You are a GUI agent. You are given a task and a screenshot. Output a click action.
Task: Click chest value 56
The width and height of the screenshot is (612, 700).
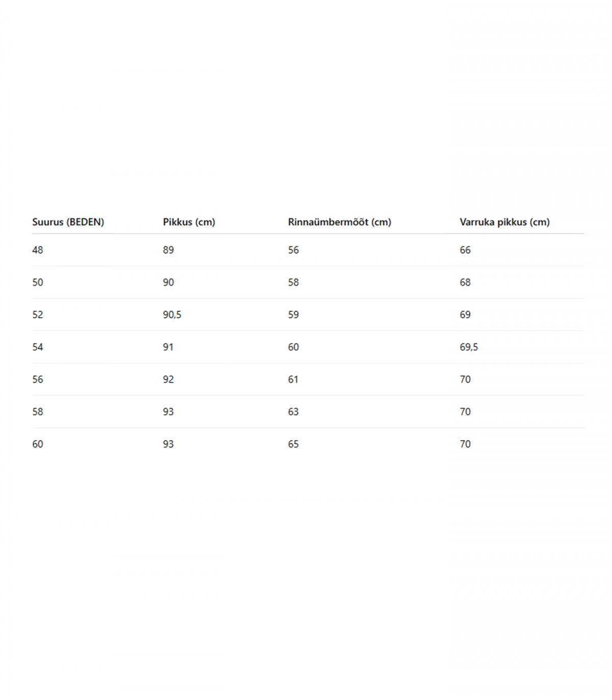click(293, 250)
